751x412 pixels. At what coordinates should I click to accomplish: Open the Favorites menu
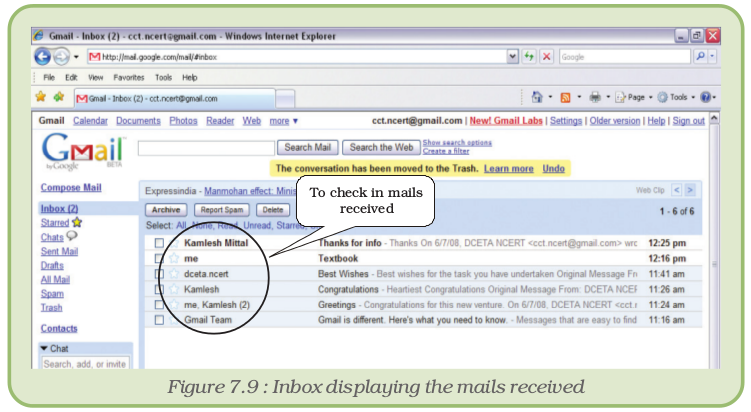129,77
